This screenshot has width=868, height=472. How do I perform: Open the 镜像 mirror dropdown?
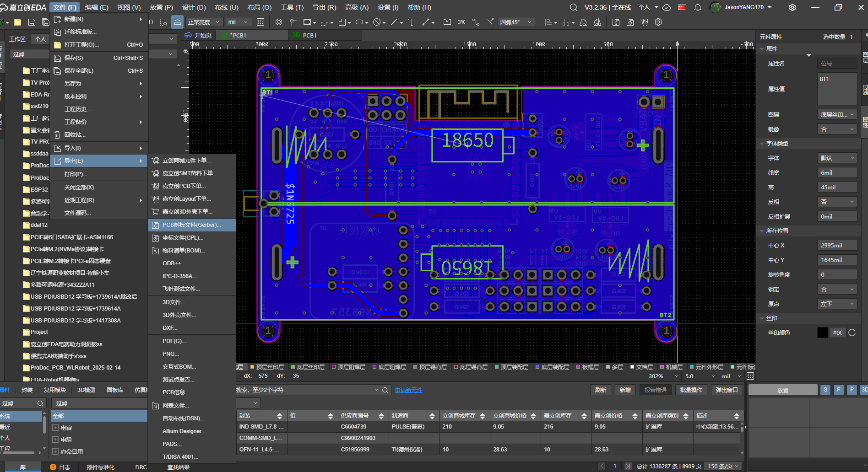coord(837,129)
